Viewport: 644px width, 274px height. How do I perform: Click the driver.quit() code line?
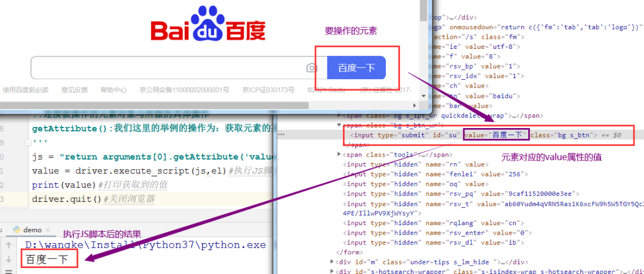pos(93,200)
